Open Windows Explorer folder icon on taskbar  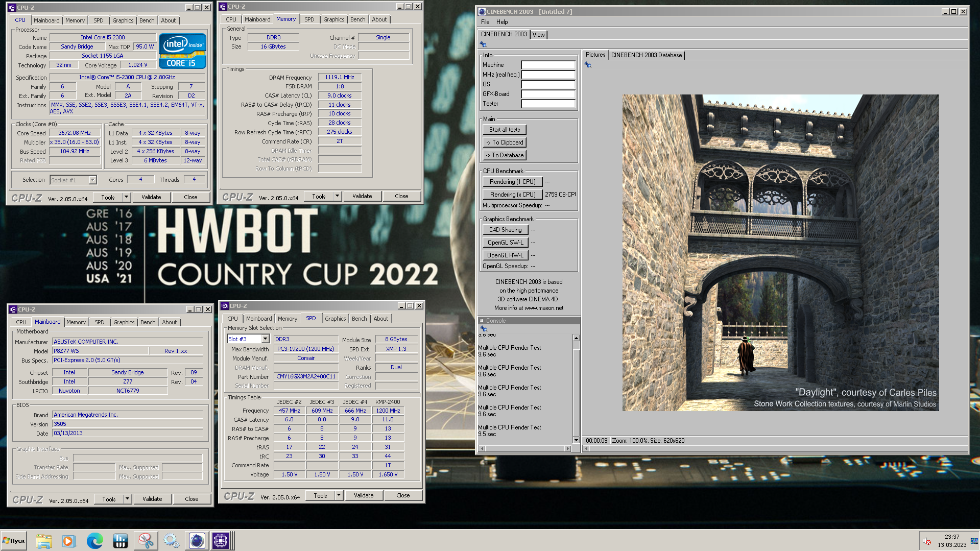(x=44, y=540)
